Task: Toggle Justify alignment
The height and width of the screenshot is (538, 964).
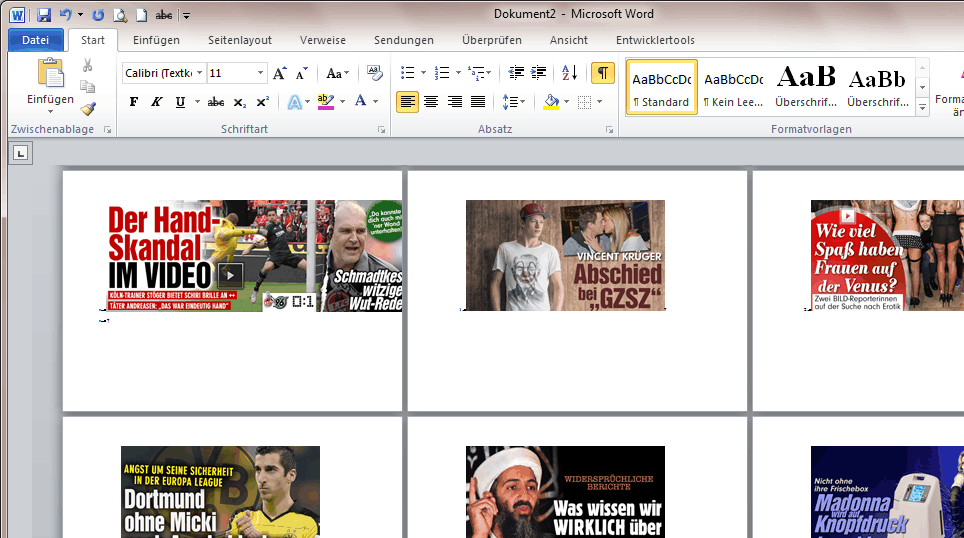Action: coord(478,101)
